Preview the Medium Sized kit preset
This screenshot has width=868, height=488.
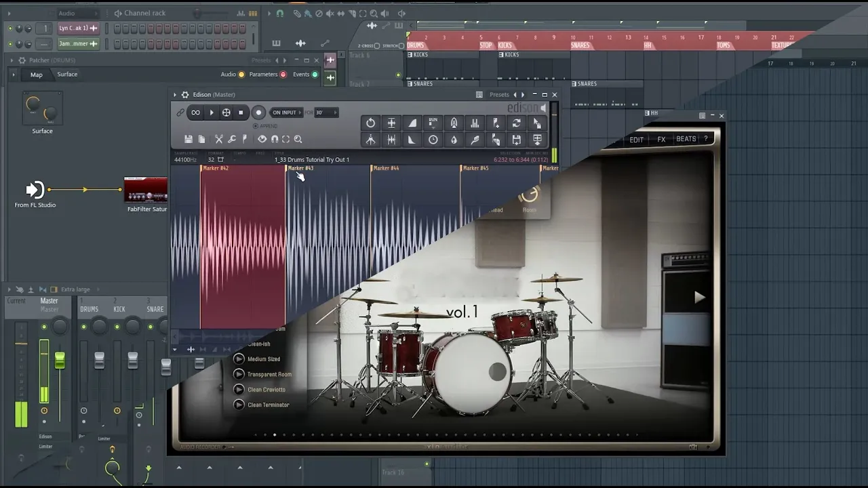click(239, 359)
